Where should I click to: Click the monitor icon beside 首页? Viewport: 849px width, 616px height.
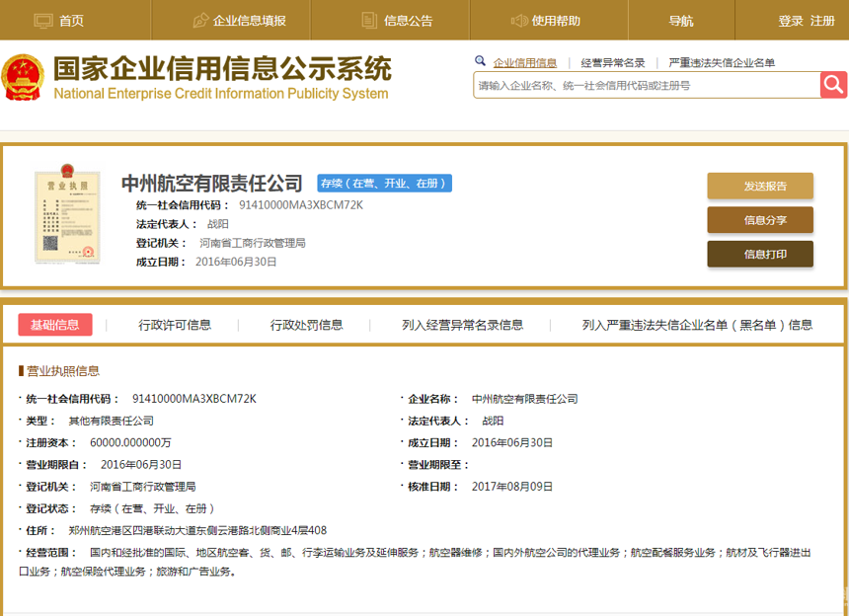click(x=43, y=21)
